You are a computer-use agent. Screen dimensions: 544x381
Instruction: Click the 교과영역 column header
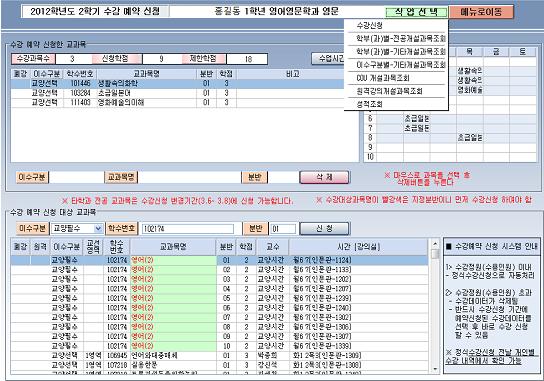(93, 247)
